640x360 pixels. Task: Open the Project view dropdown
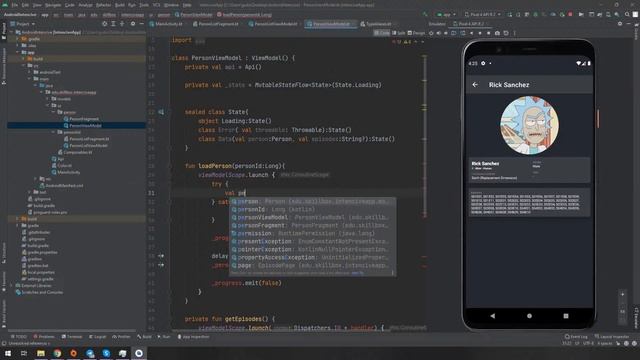coord(22,24)
